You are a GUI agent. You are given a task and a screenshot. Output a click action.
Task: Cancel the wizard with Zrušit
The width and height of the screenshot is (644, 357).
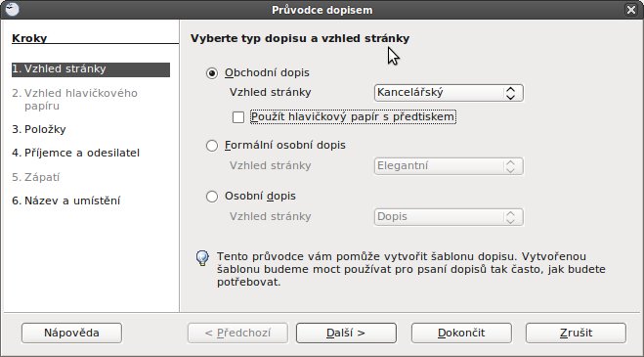576,333
